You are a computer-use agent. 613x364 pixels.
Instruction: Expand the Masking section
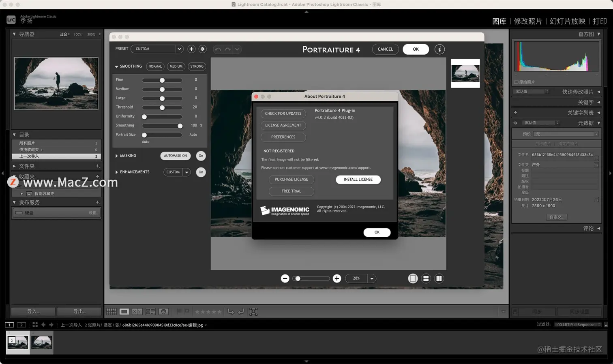pos(116,156)
